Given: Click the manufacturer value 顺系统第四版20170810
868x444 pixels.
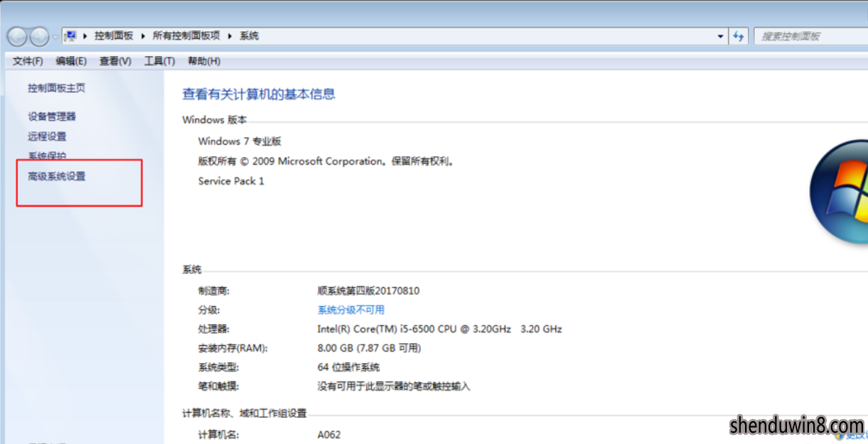Looking at the screenshot, I should tap(368, 291).
